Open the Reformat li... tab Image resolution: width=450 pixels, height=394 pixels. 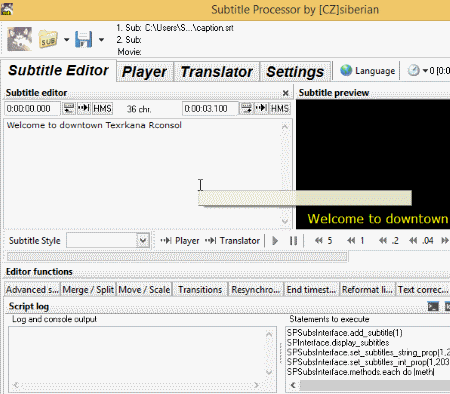[x=367, y=290]
